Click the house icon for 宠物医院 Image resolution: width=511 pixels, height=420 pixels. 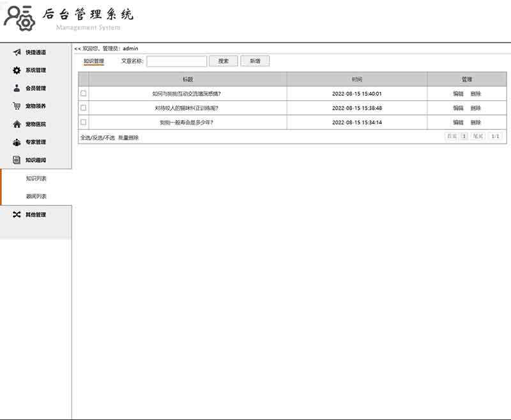point(17,124)
